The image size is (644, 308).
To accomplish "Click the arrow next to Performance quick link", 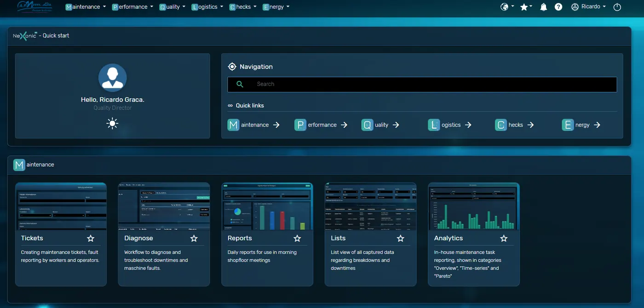I will point(344,125).
